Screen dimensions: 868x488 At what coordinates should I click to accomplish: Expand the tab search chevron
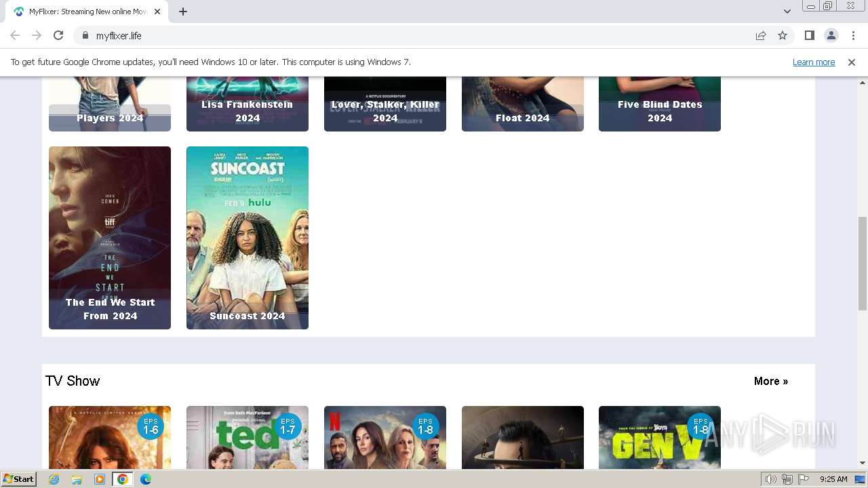[787, 12]
